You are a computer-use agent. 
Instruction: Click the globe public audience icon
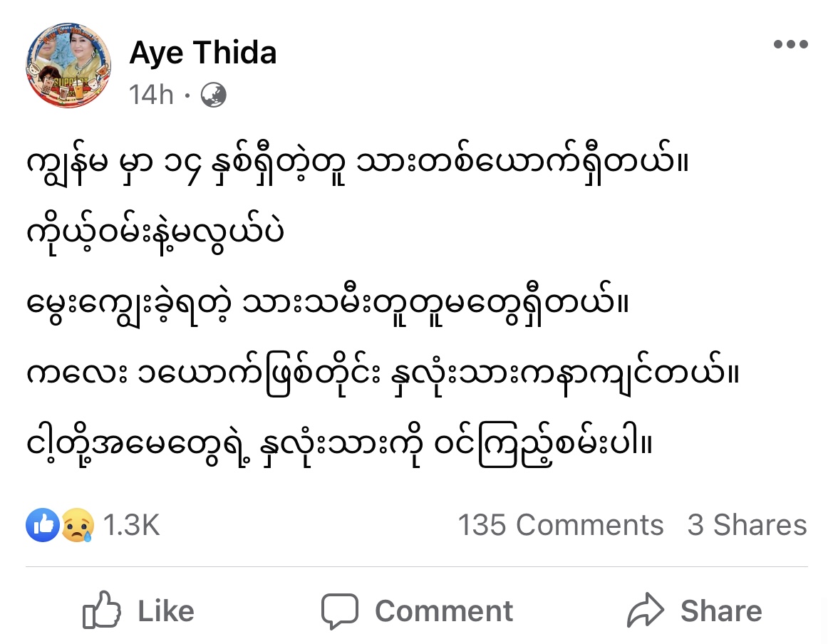tap(214, 95)
